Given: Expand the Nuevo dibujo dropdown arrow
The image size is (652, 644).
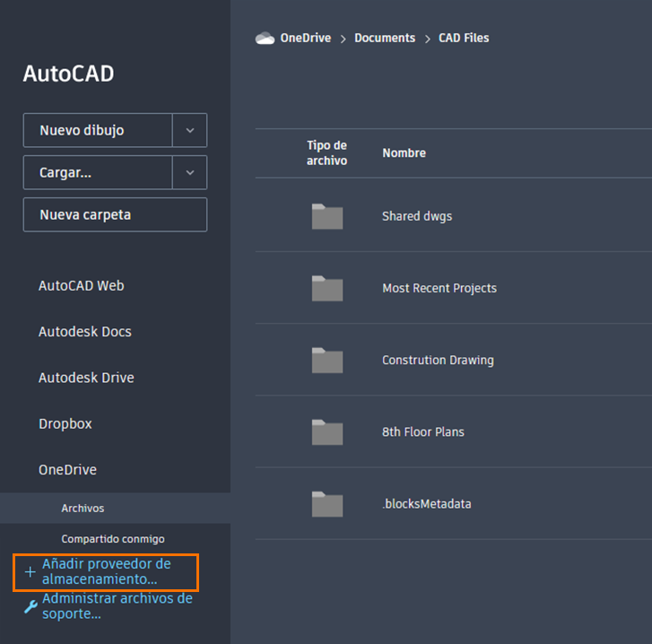Looking at the screenshot, I should pyautogui.click(x=190, y=130).
